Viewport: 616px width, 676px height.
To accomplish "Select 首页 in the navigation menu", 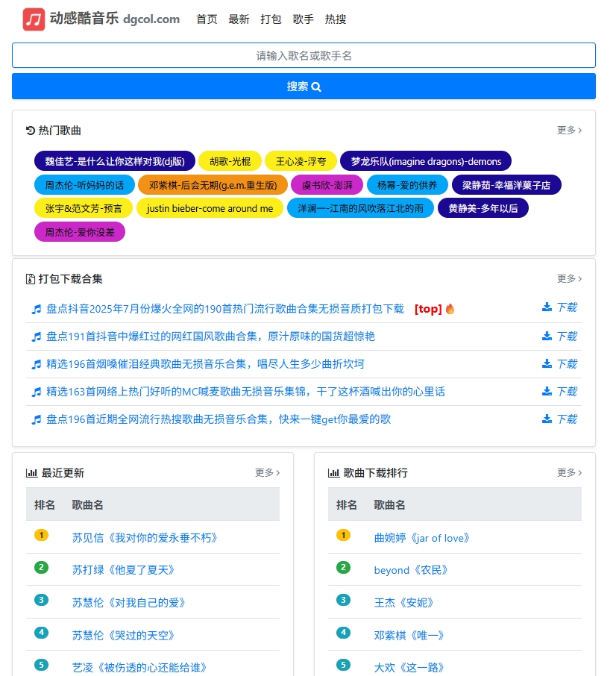I will point(207,19).
